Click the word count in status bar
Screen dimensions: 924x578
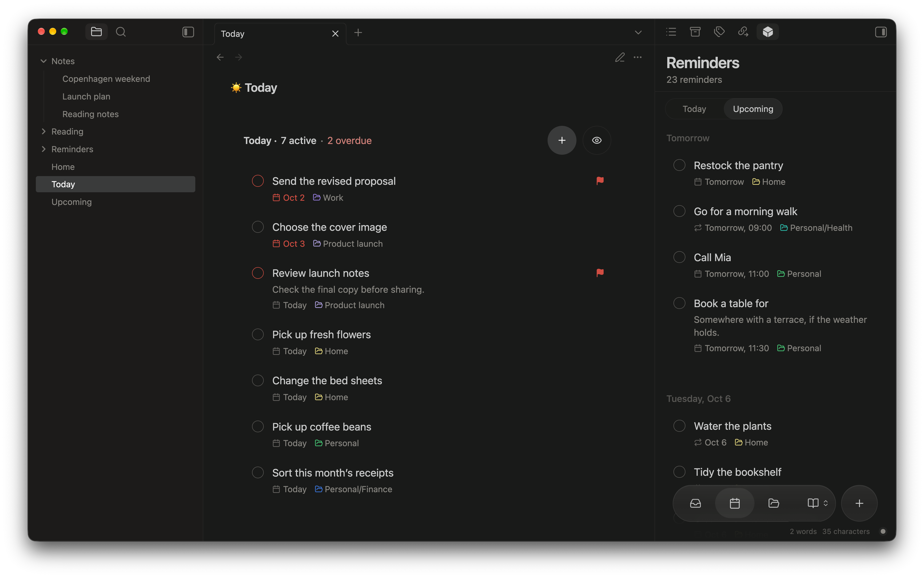click(803, 531)
